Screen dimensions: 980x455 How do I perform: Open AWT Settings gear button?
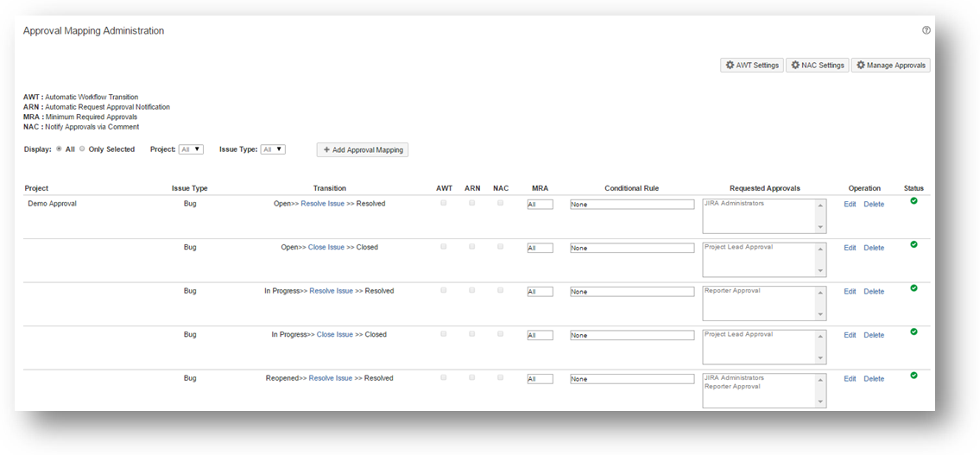[752, 66]
